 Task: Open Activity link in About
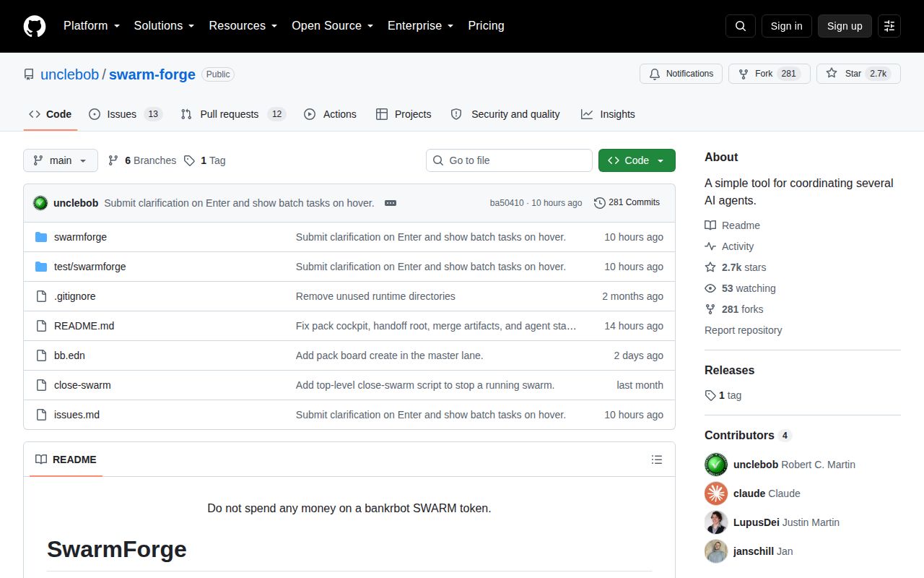click(729, 246)
